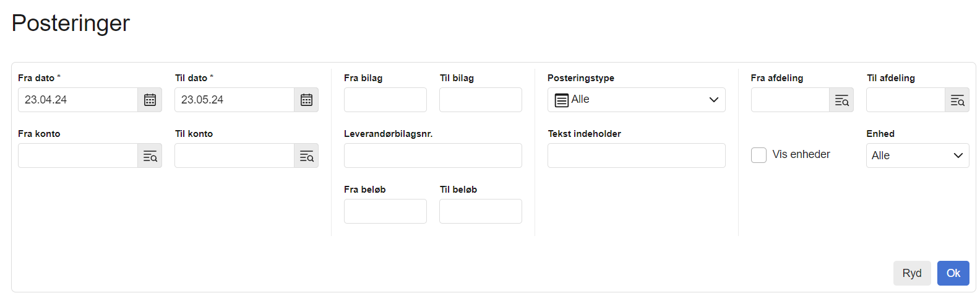
Task: Open the Til afdeling search lookup
Action: tap(957, 100)
